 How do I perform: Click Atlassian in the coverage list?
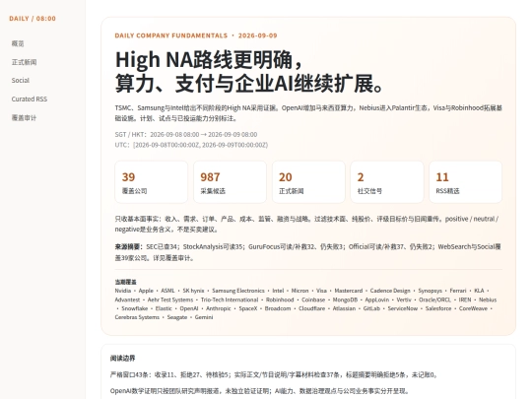[x=344, y=308]
